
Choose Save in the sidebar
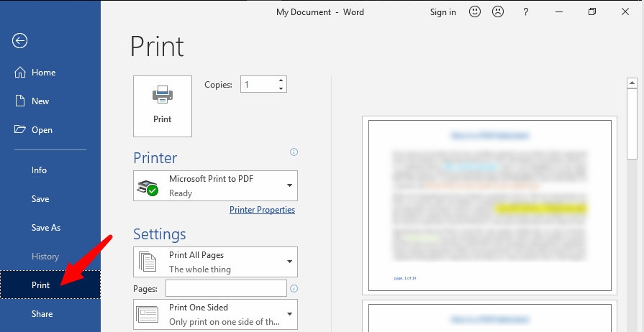[x=50, y=198]
